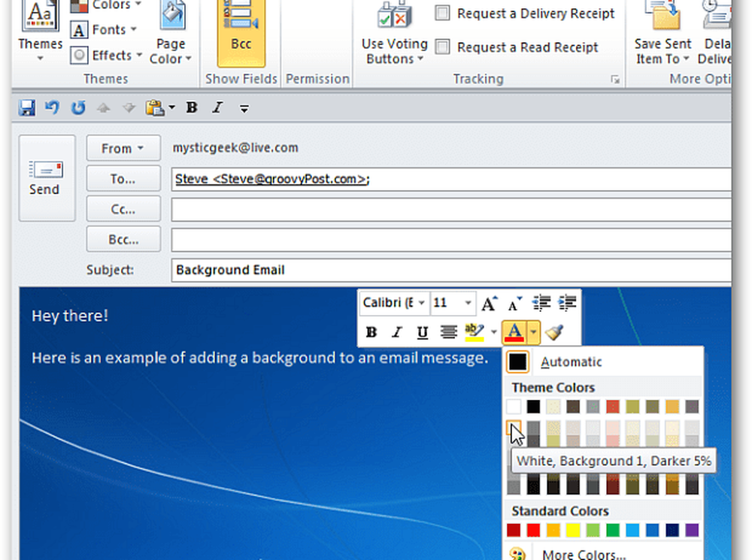Pick the light blue standard color swatch
The image size is (752, 560).
click(632, 530)
